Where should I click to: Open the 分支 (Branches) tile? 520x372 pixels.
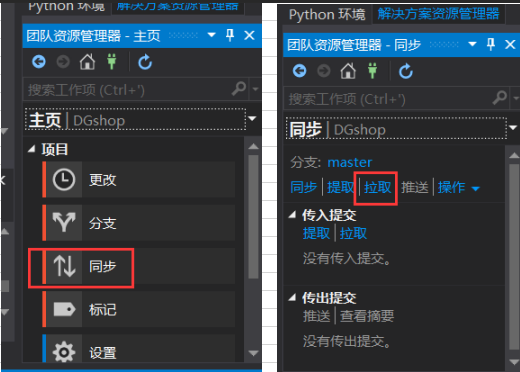(x=139, y=223)
